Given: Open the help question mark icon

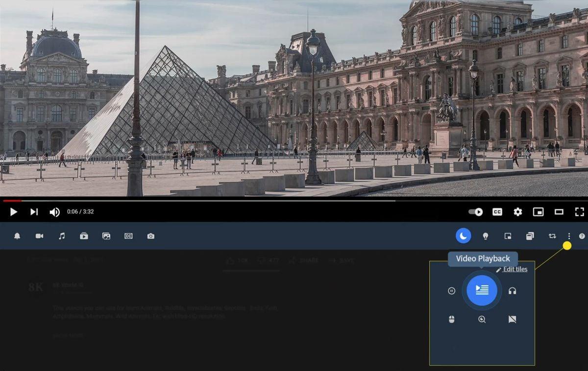Looking at the screenshot, I should click(x=582, y=236).
